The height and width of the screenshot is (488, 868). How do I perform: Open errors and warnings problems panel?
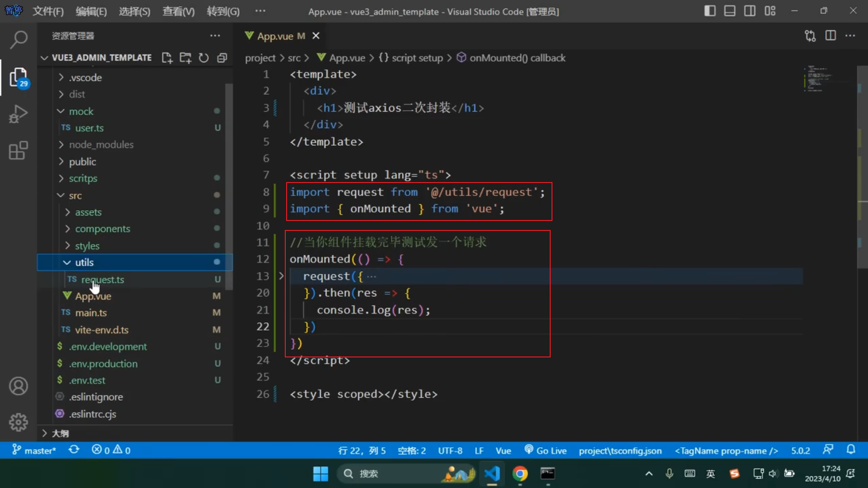coord(111,450)
